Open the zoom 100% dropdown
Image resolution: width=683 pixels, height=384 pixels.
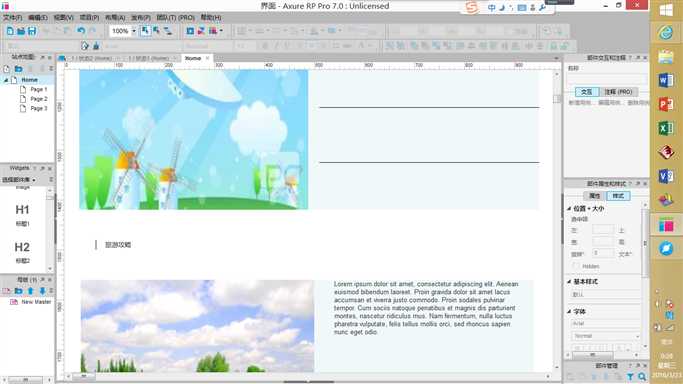pyautogui.click(x=134, y=31)
